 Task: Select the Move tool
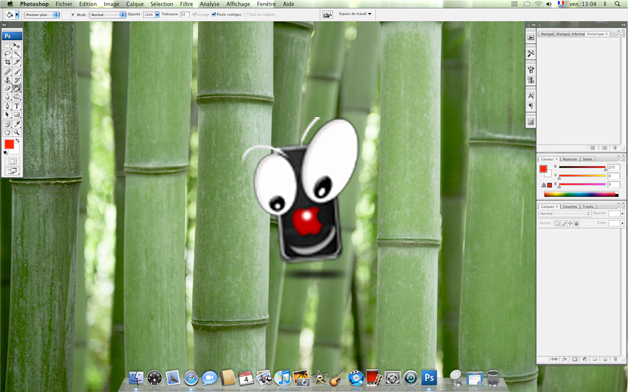[17, 45]
